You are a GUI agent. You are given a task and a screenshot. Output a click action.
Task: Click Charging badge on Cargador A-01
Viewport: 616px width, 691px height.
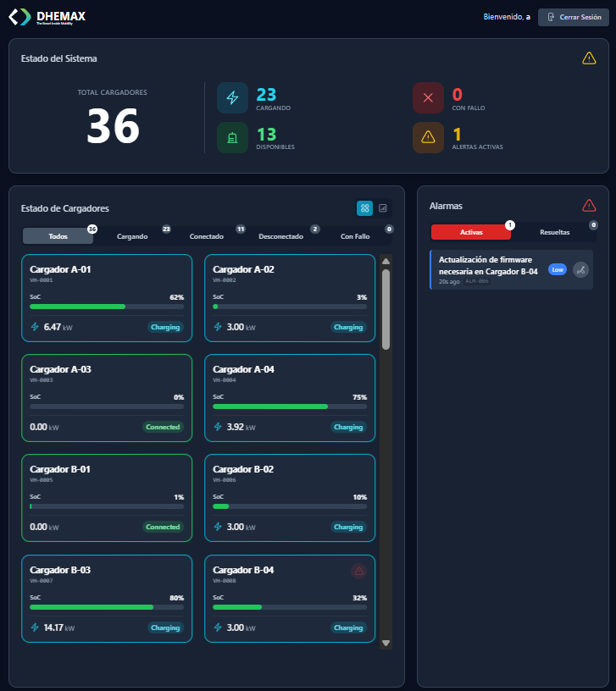165,327
